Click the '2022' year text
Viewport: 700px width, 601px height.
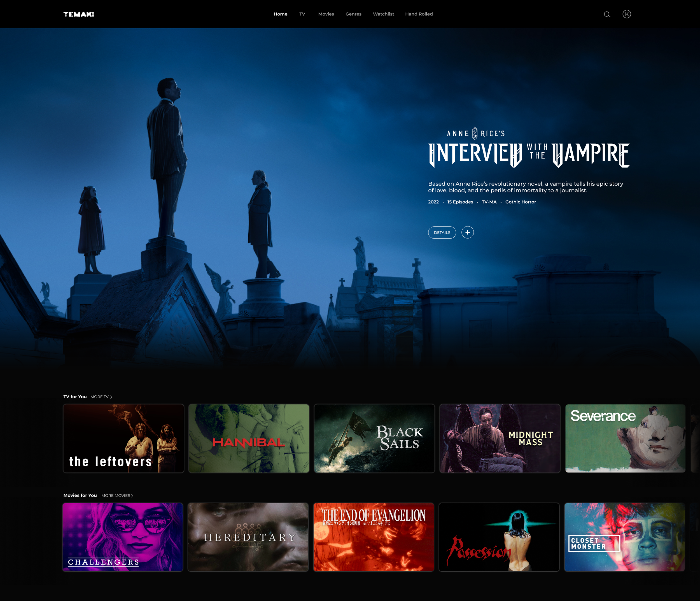pos(433,202)
